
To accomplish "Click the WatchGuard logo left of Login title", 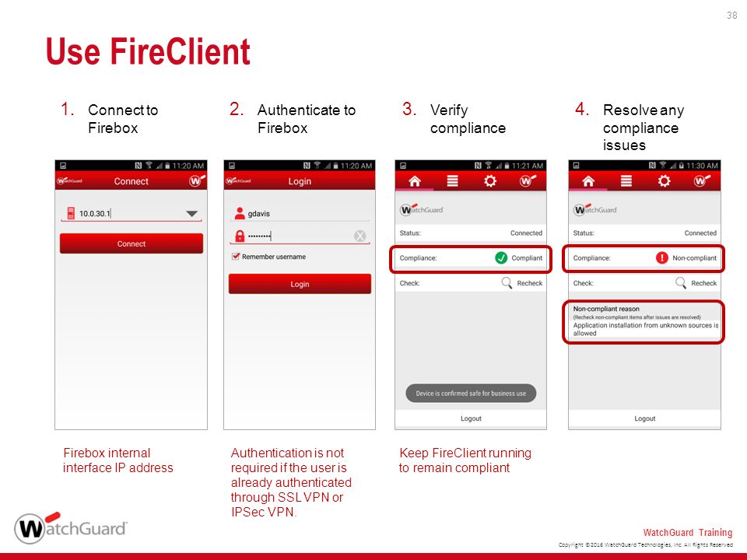I will click(238, 181).
